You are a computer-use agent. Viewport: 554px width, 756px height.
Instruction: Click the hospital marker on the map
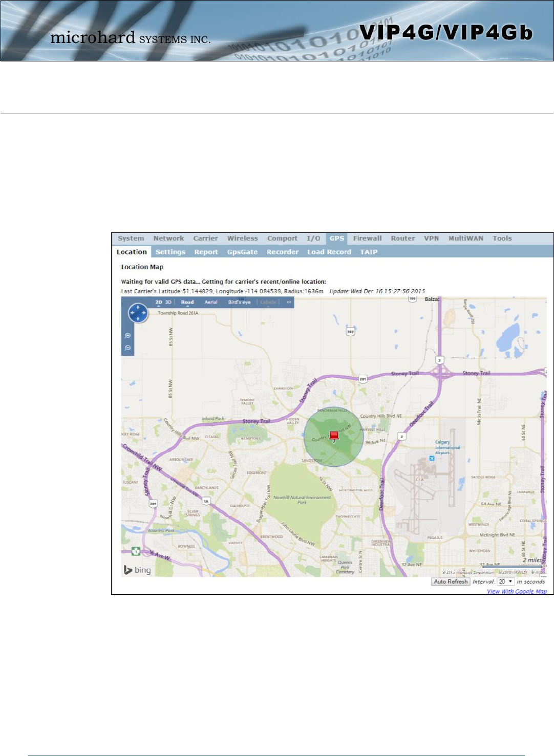pyautogui.click(x=136, y=551)
